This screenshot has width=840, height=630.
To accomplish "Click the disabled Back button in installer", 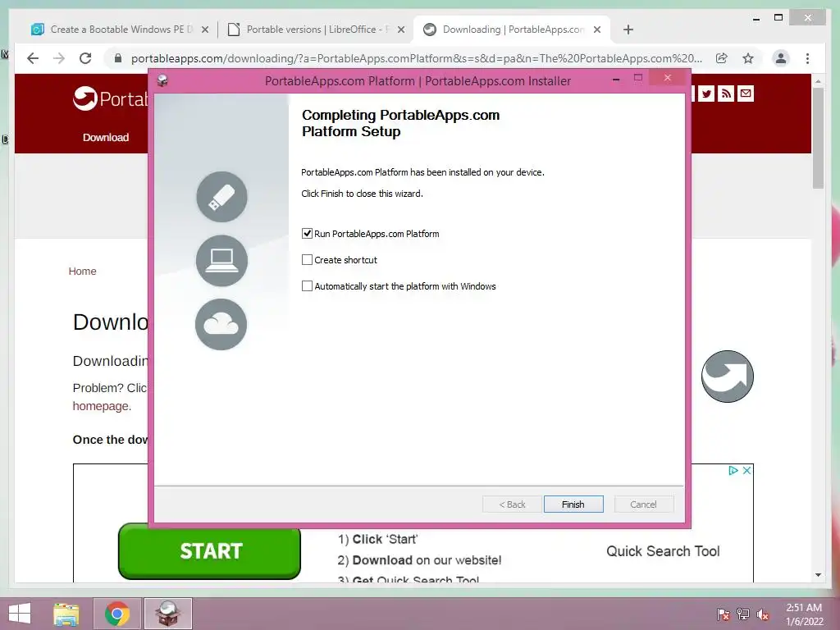I will 512,504.
